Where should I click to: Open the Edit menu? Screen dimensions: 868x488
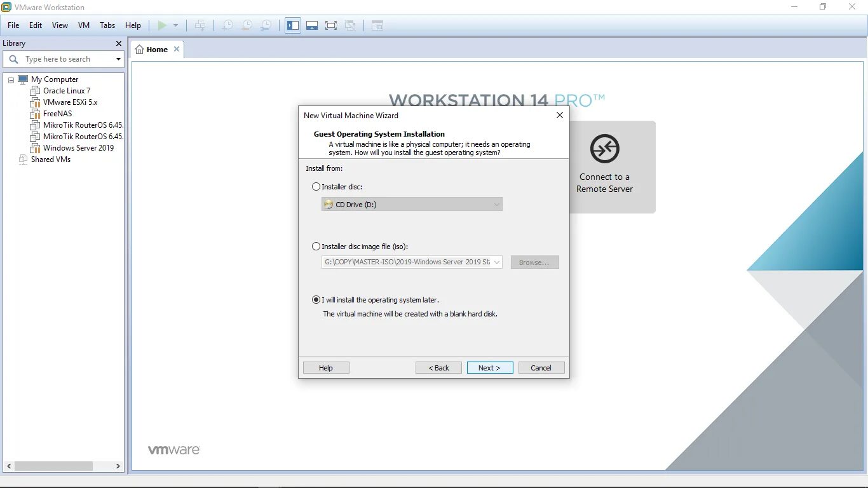pyautogui.click(x=36, y=25)
